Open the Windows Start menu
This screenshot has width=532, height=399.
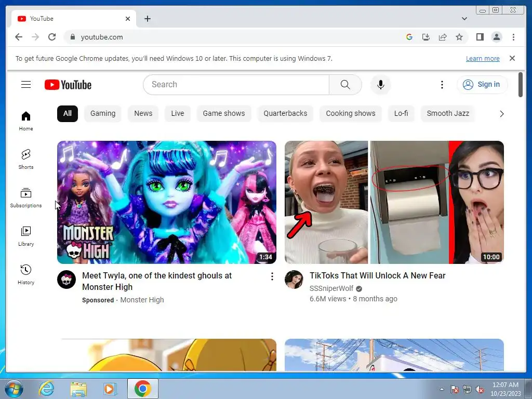[14, 389]
